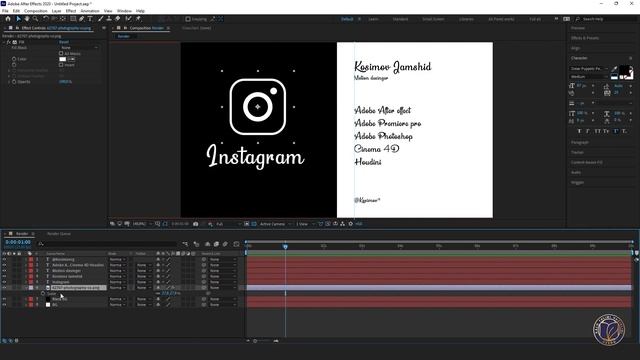Click the composition flowchart icon in the timeline header
Screen dimensions: 640x360
[x=185, y=244]
